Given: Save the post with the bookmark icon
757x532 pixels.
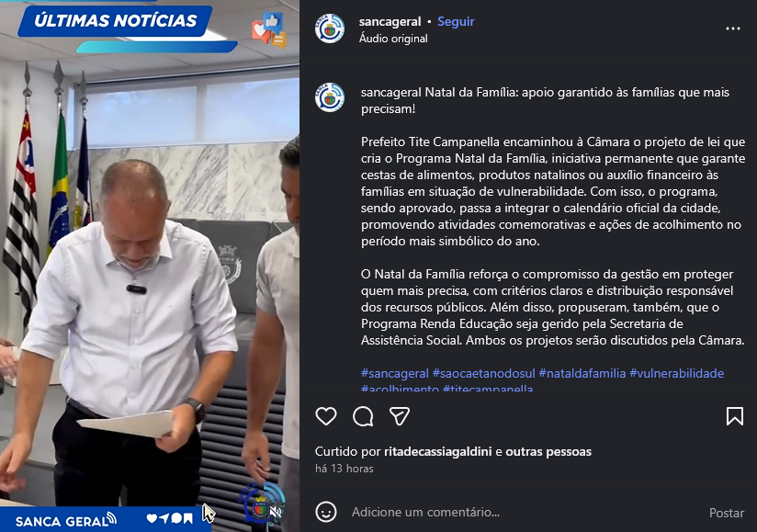Looking at the screenshot, I should coord(735,416).
